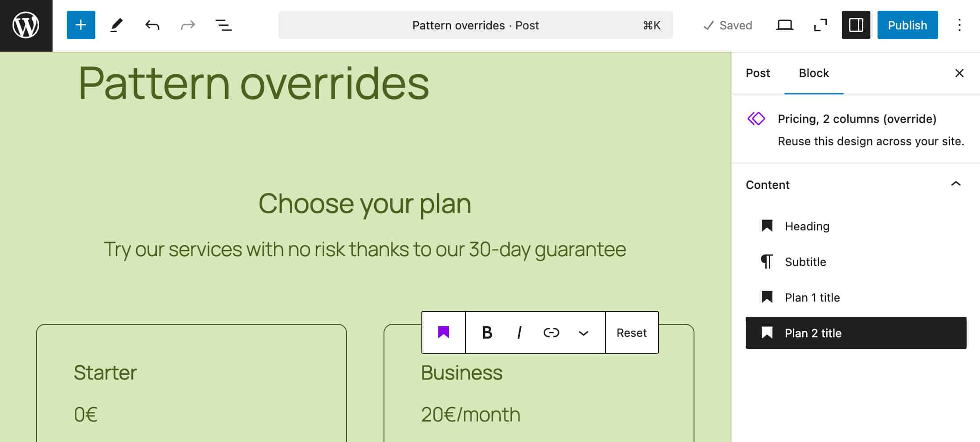Open the block inserter plus button

(81, 25)
